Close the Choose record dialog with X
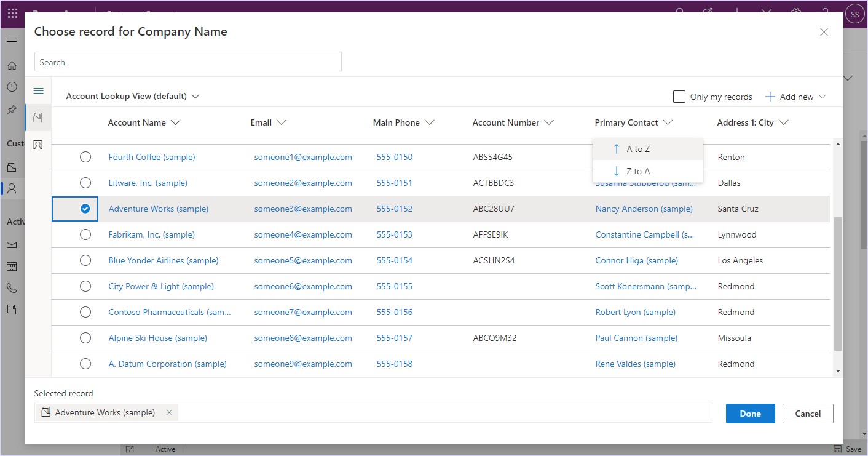868x456 pixels. 824,32
